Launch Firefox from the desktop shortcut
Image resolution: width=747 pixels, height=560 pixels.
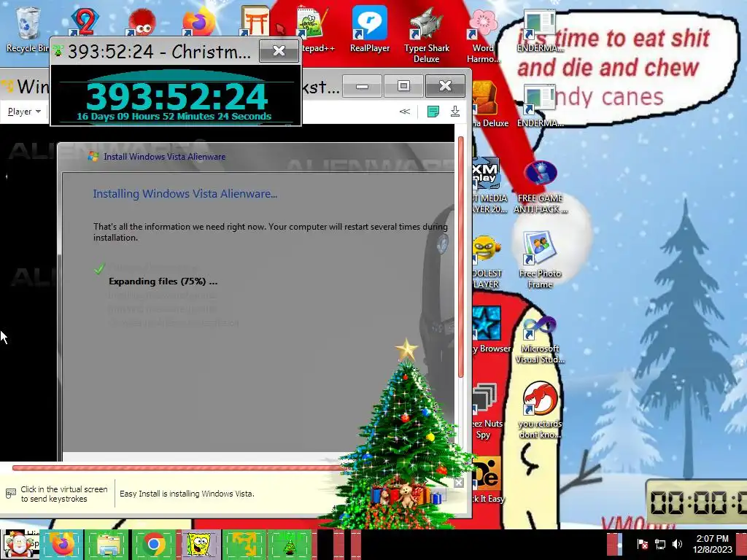198,22
